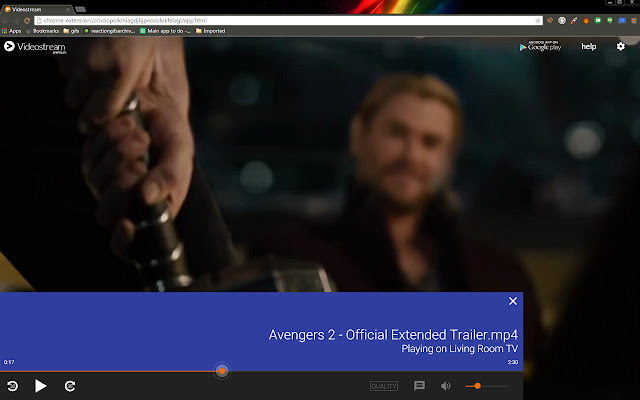Select the Videostream browser tab
Image resolution: width=640 pixels, height=400 pixels.
tap(37, 9)
